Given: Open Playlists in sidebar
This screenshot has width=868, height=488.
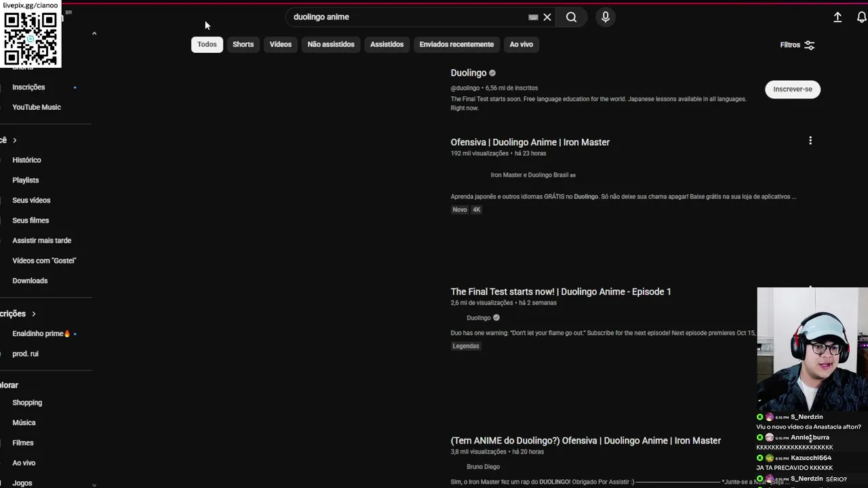Looking at the screenshot, I should 26,180.
